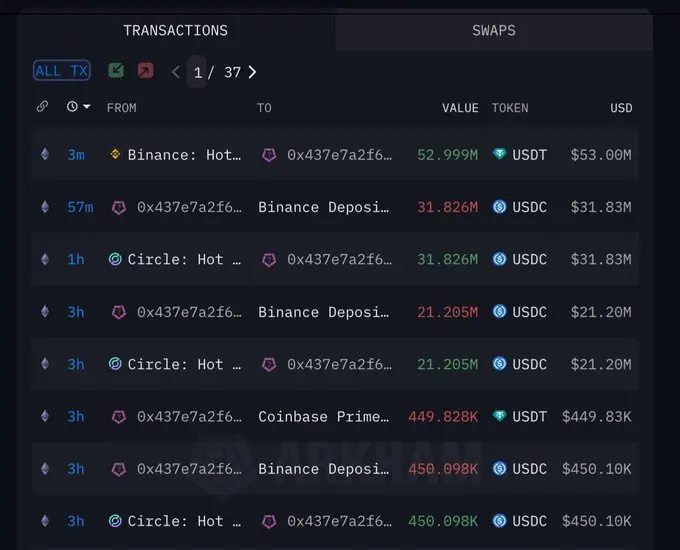The width and height of the screenshot is (680, 550).
Task: Click address avatar in green 21.205M row
Action: (269, 364)
